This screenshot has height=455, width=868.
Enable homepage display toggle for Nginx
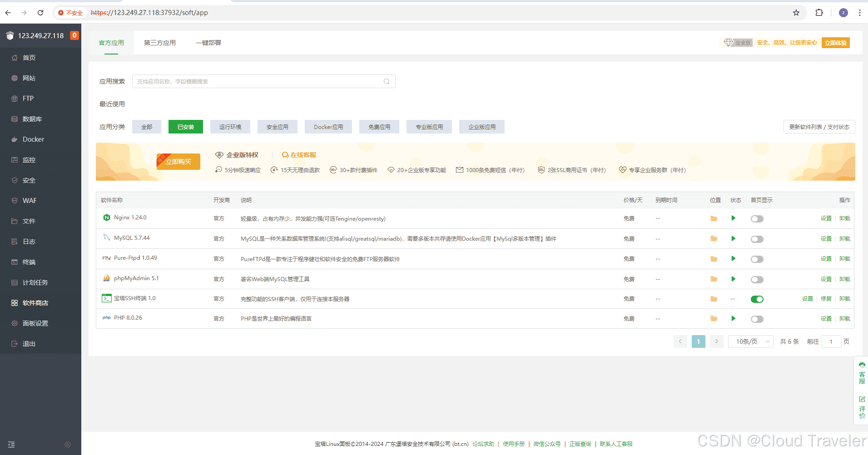(757, 218)
